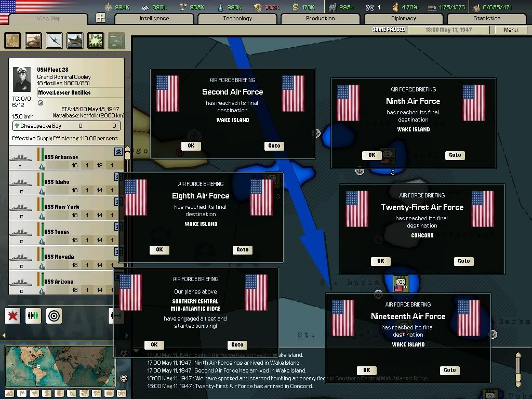Open the active combats explosion icon
The height and width of the screenshot is (399, 532).
(x=96, y=41)
